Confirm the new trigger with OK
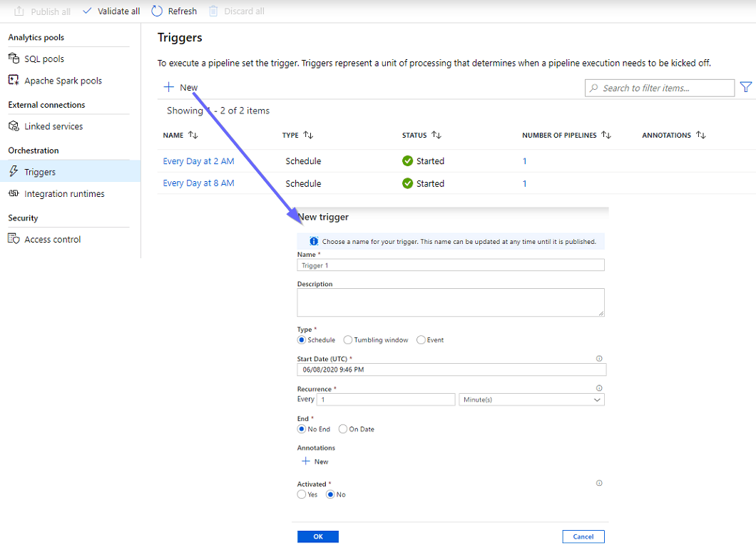This screenshot has height=545, width=756. pos(317,536)
